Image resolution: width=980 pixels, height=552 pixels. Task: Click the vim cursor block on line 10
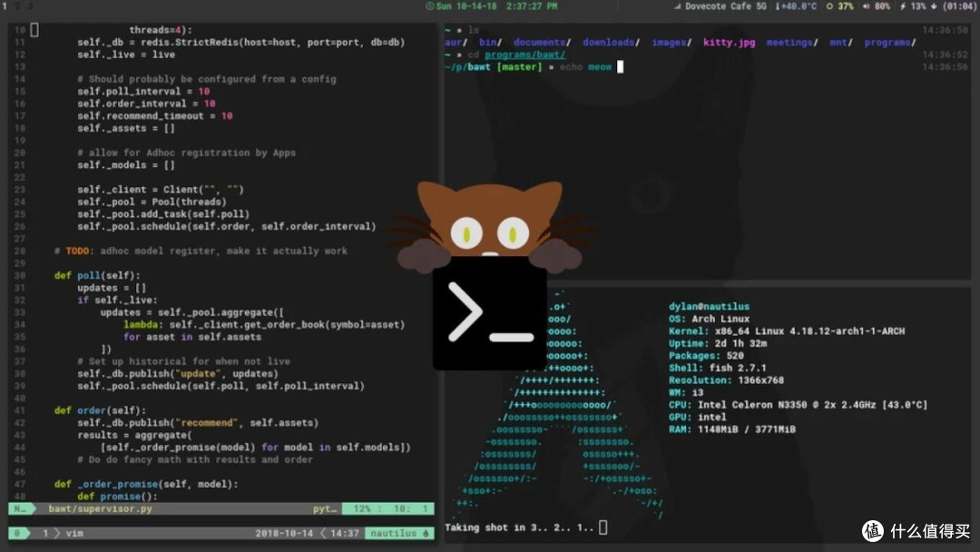(34, 29)
